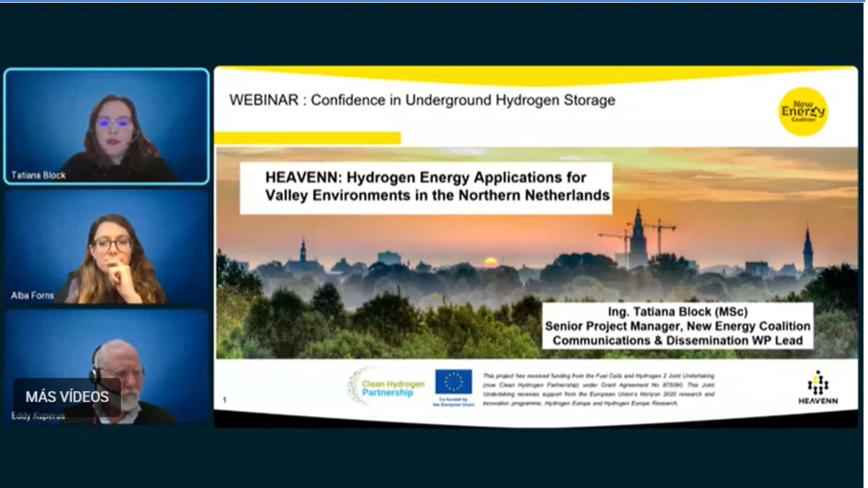Click the New Energy Coalition logo
This screenshot has width=868, height=488.
click(x=803, y=112)
